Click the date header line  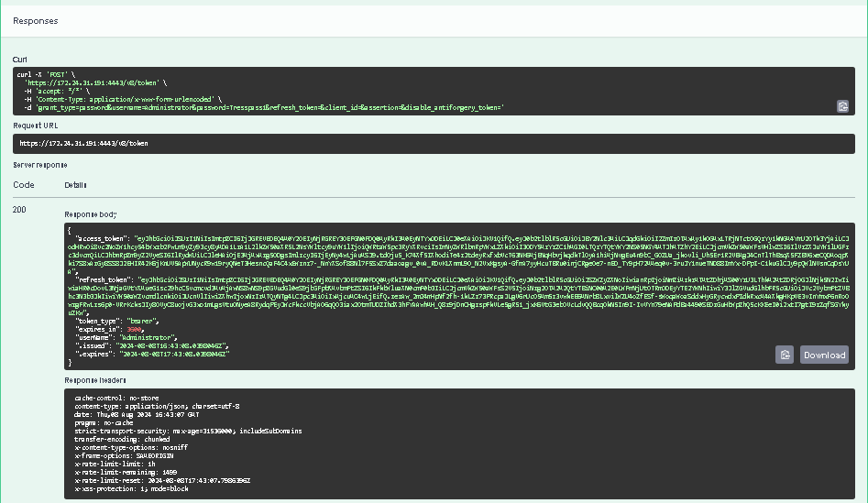tap(137, 414)
